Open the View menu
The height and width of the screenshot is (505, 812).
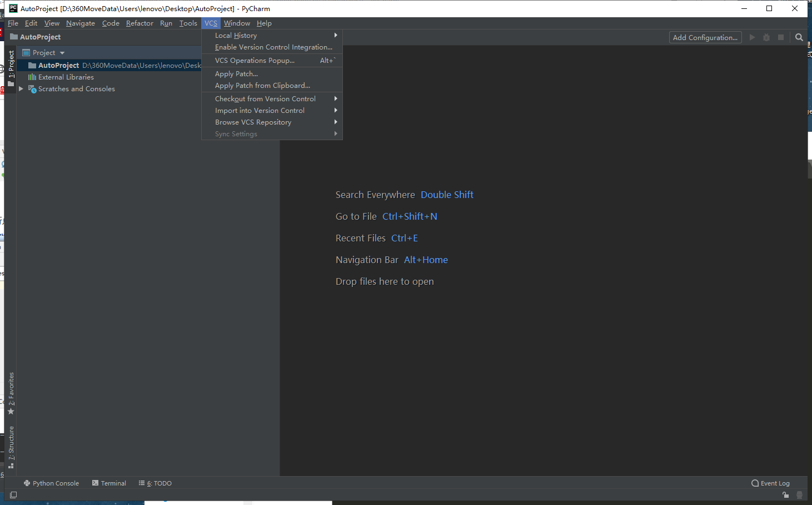coord(52,23)
